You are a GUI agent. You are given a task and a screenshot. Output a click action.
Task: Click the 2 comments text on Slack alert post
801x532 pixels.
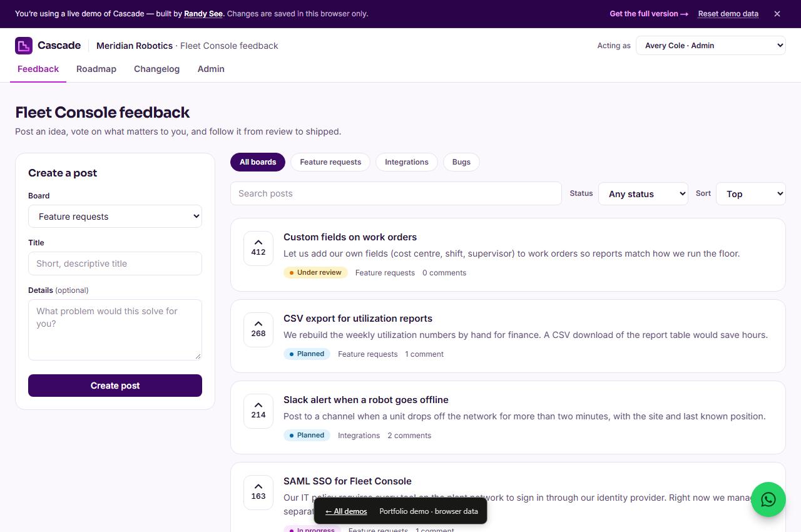(x=409, y=436)
